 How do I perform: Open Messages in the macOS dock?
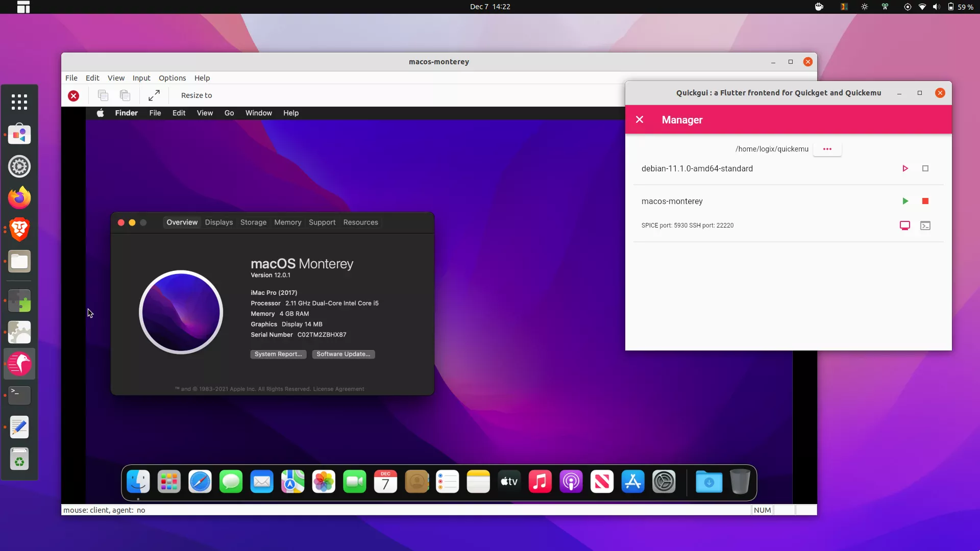pos(231,482)
